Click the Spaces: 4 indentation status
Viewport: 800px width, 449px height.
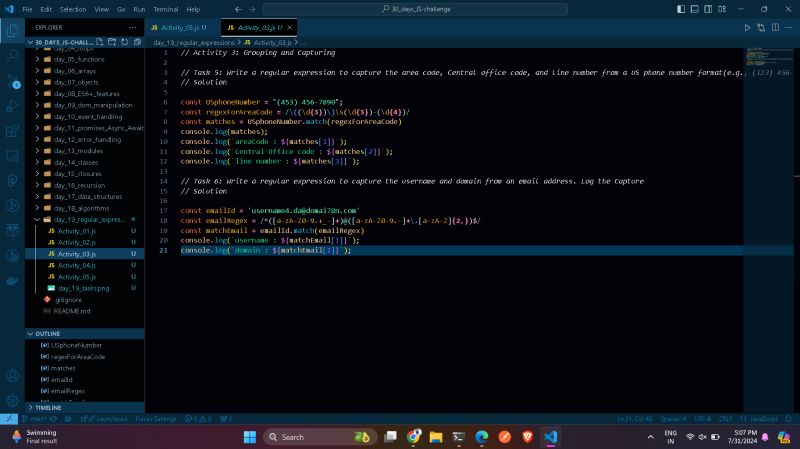pyautogui.click(x=673, y=419)
